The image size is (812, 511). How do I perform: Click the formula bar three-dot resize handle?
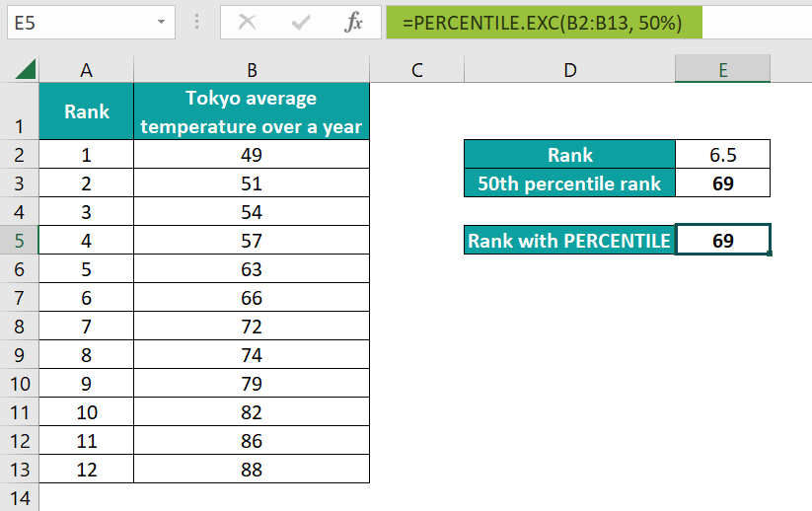tap(196, 22)
